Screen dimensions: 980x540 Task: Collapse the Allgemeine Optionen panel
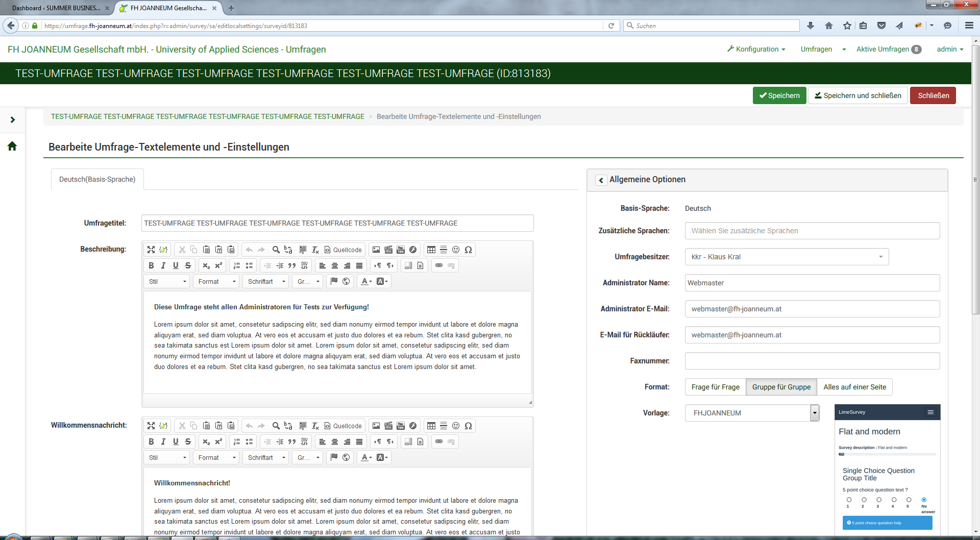[x=601, y=180]
